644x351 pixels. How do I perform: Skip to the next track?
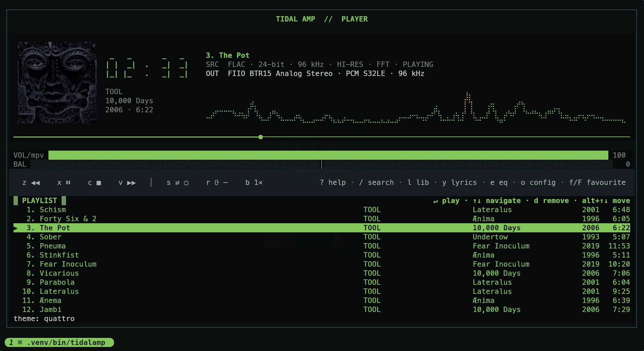[127, 183]
